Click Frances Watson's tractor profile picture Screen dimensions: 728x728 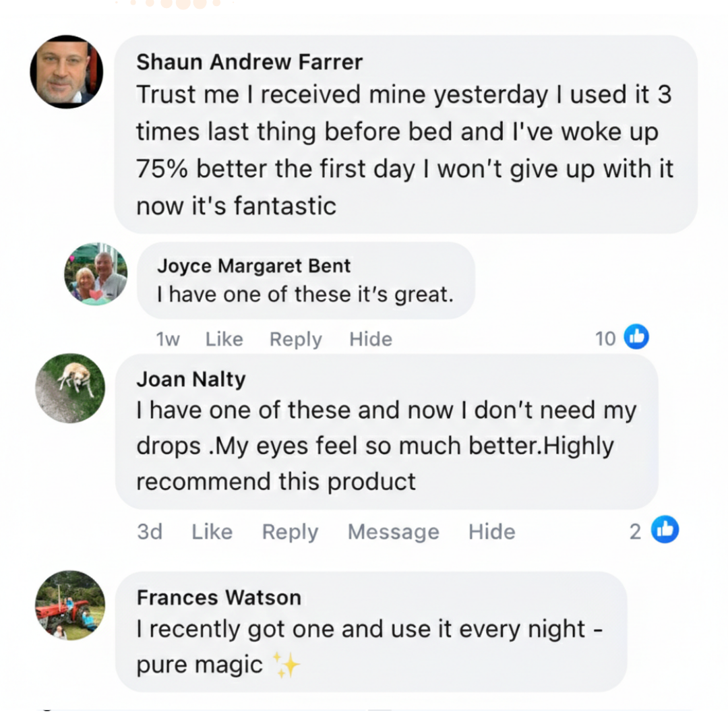pos(70,605)
